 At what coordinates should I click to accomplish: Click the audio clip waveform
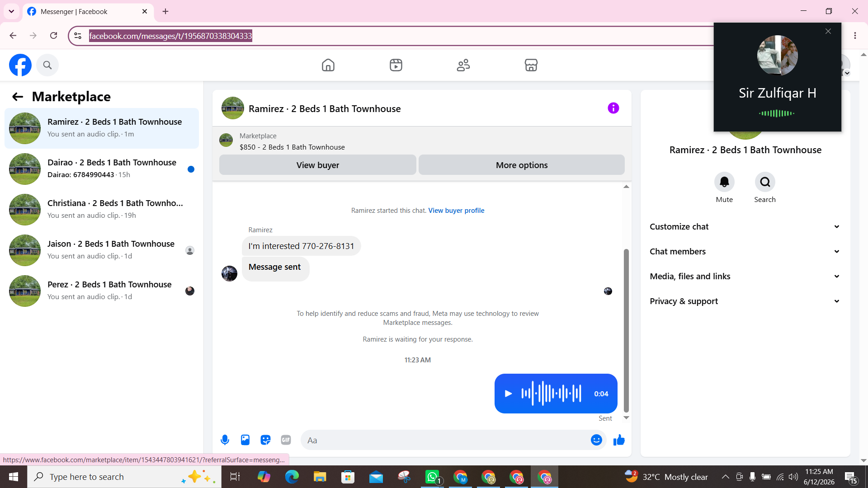point(551,394)
